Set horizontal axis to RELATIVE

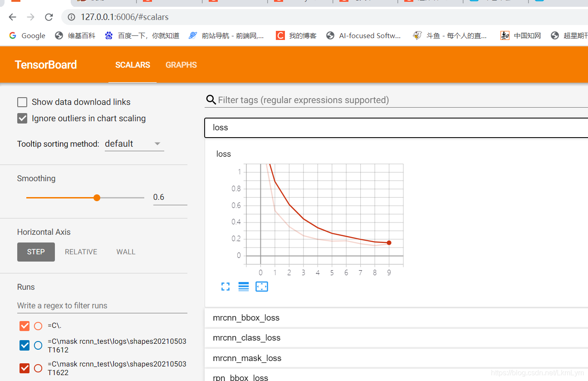tap(81, 252)
